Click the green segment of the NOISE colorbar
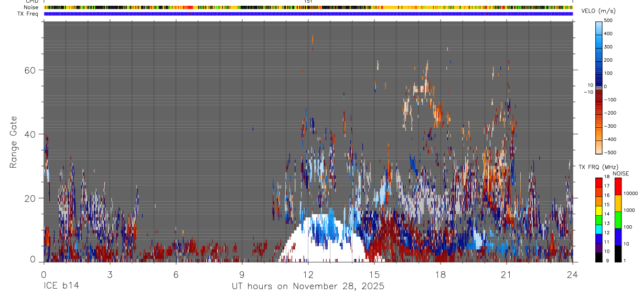The width and height of the screenshot is (644, 297). (x=617, y=219)
